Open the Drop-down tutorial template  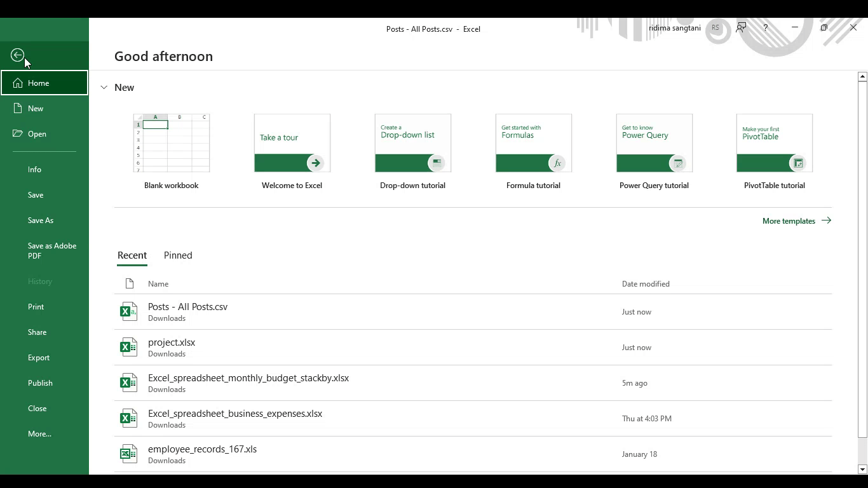[x=413, y=152]
